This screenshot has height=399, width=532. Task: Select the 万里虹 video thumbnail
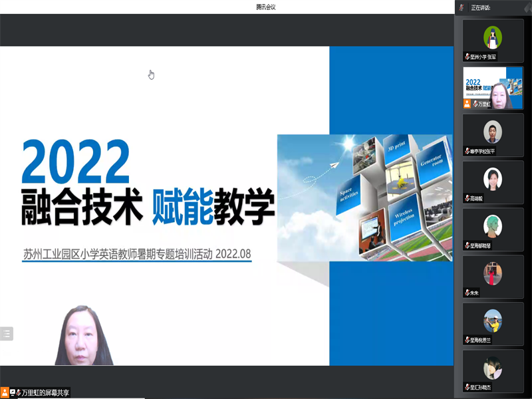pos(493,87)
